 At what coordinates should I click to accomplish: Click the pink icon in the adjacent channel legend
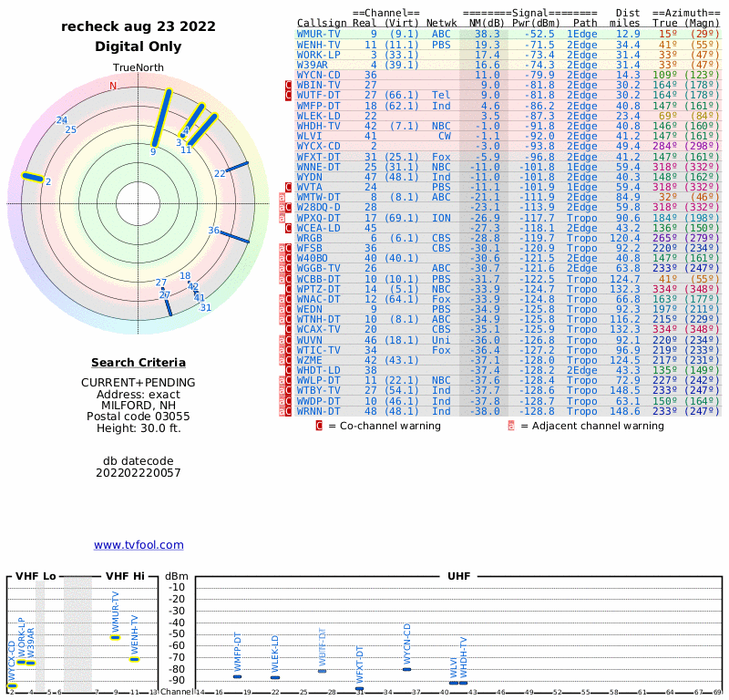coord(510,426)
